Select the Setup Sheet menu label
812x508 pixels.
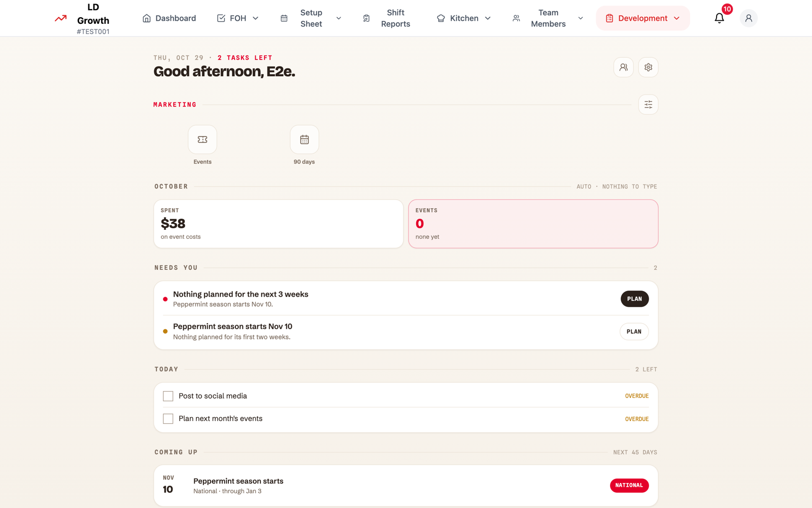click(311, 18)
